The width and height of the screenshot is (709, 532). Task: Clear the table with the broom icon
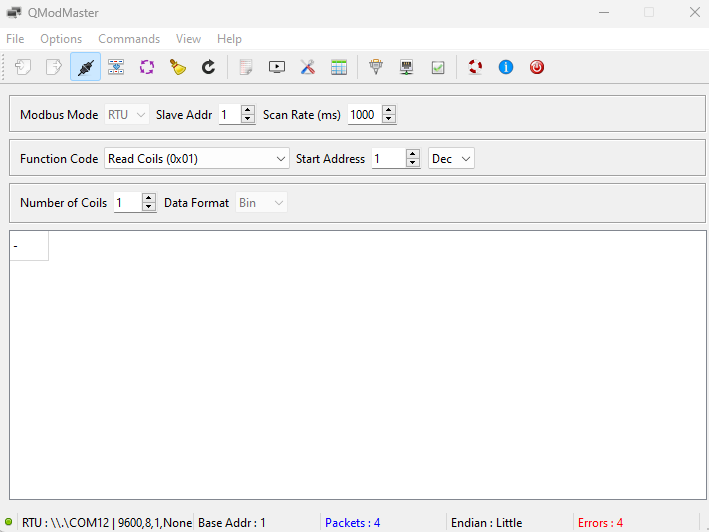(x=178, y=67)
